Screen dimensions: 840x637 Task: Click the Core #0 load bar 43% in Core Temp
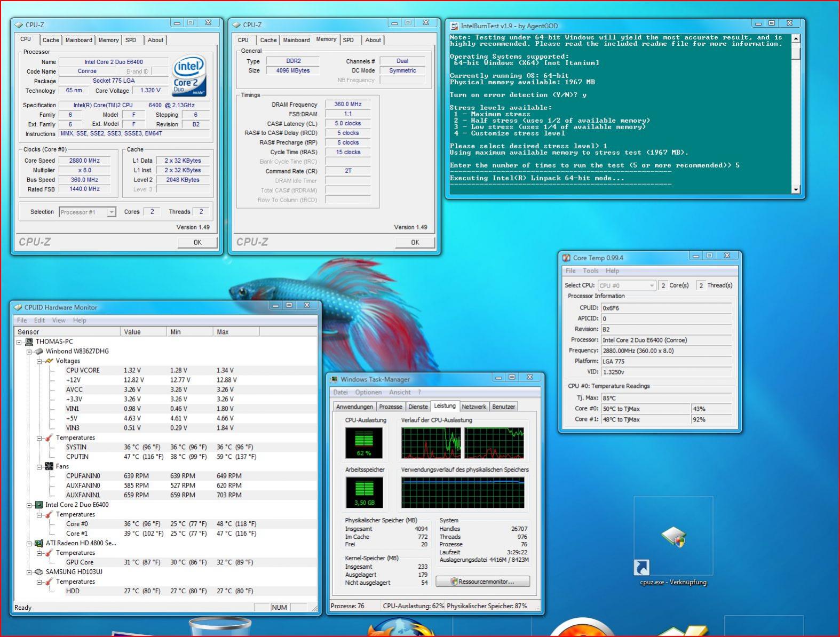tap(711, 409)
